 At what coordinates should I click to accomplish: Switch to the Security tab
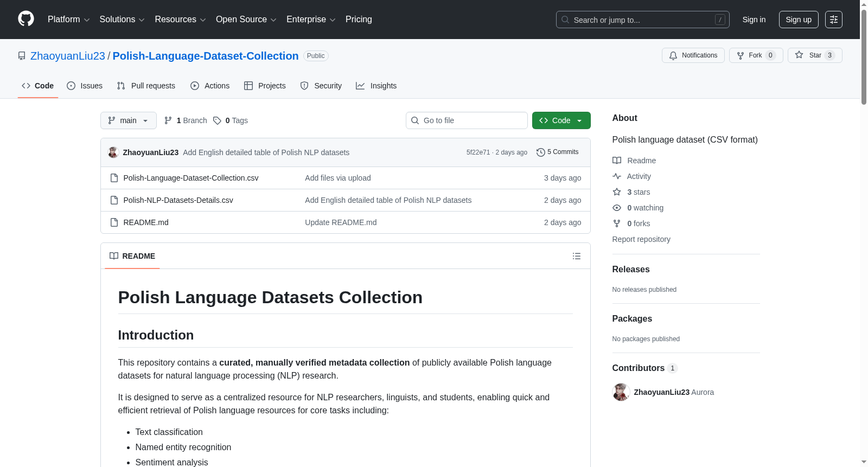pos(321,86)
